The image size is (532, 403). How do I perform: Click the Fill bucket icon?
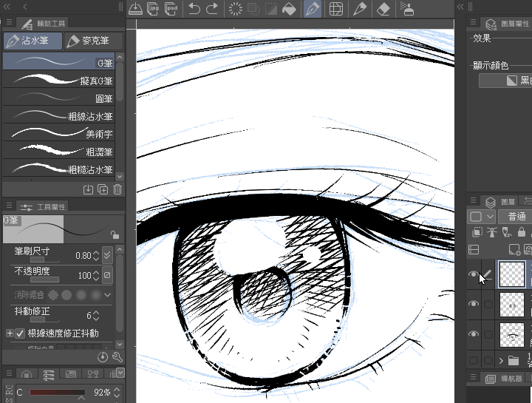[x=289, y=9]
